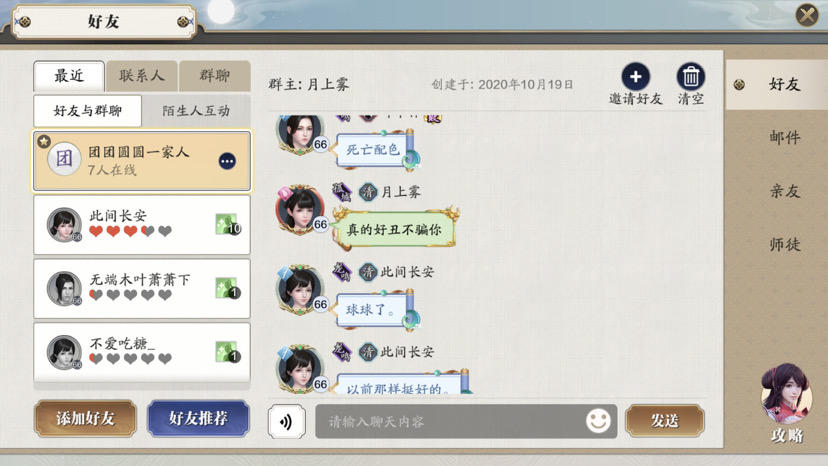This screenshot has width=828, height=466.
Task: Switch to the 联系人 tab
Action: click(142, 76)
